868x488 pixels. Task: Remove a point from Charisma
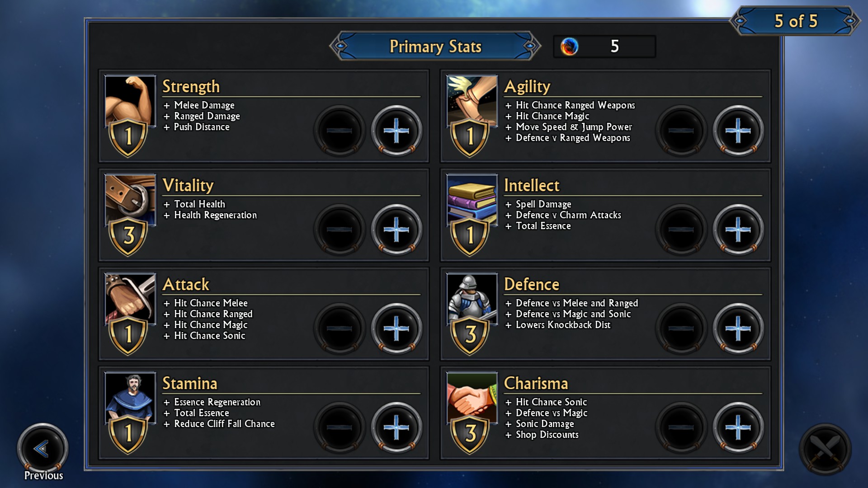(681, 428)
